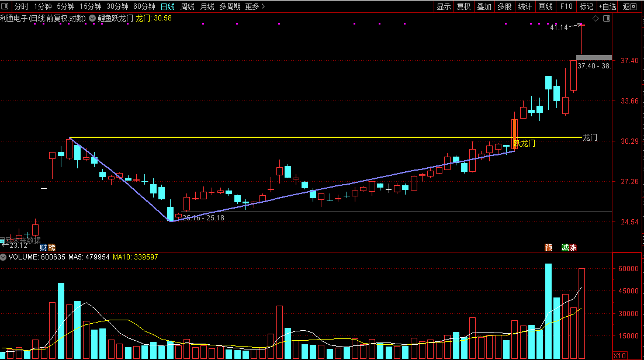Screen dimensions: 644x360
Task: Select the 周线 weekly chart tab
Action: click(x=187, y=6)
